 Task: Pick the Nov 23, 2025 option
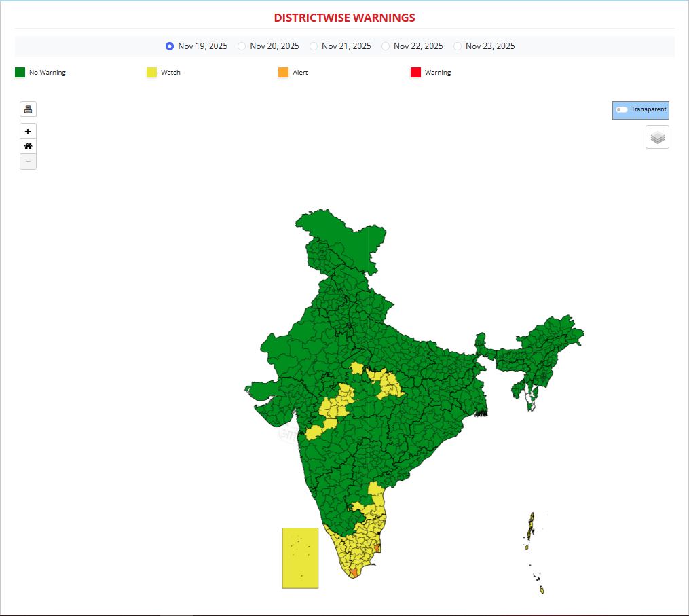458,46
